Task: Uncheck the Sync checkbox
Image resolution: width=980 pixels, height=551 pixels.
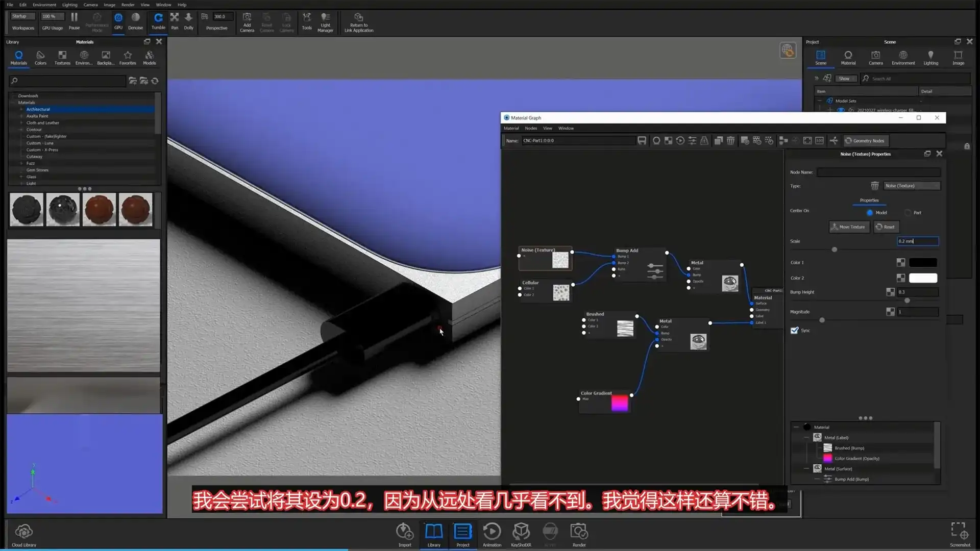Action: pos(794,330)
